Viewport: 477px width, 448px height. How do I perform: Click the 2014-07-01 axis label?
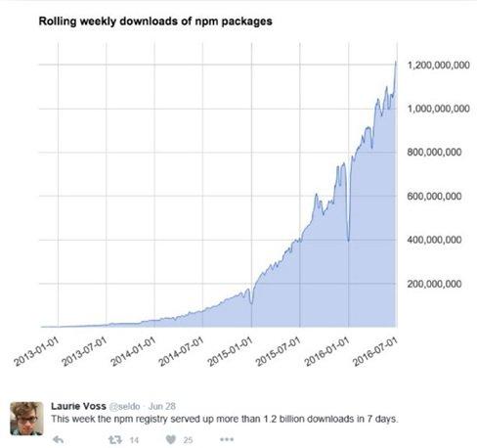(x=181, y=351)
